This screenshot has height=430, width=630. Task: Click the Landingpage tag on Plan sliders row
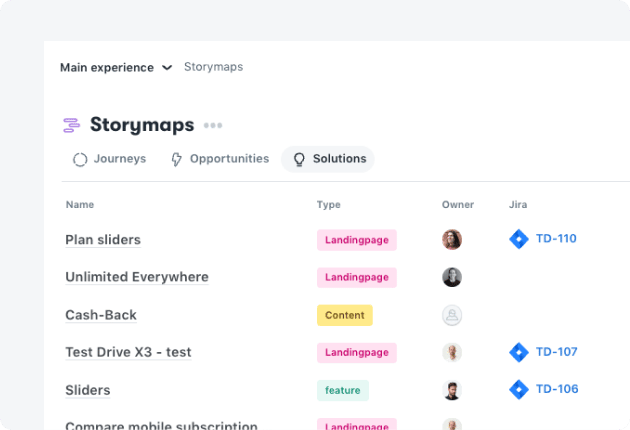[357, 240]
